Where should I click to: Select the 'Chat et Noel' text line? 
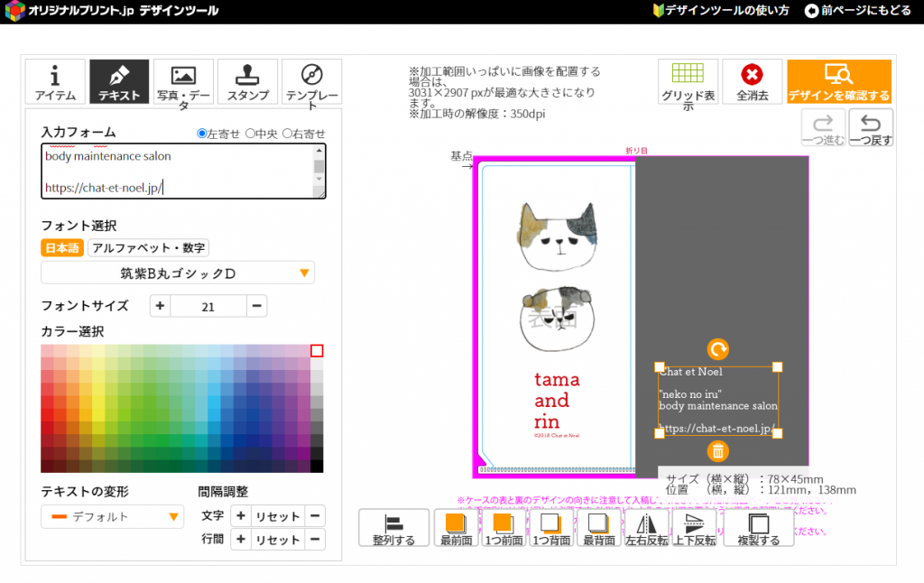[690, 372]
